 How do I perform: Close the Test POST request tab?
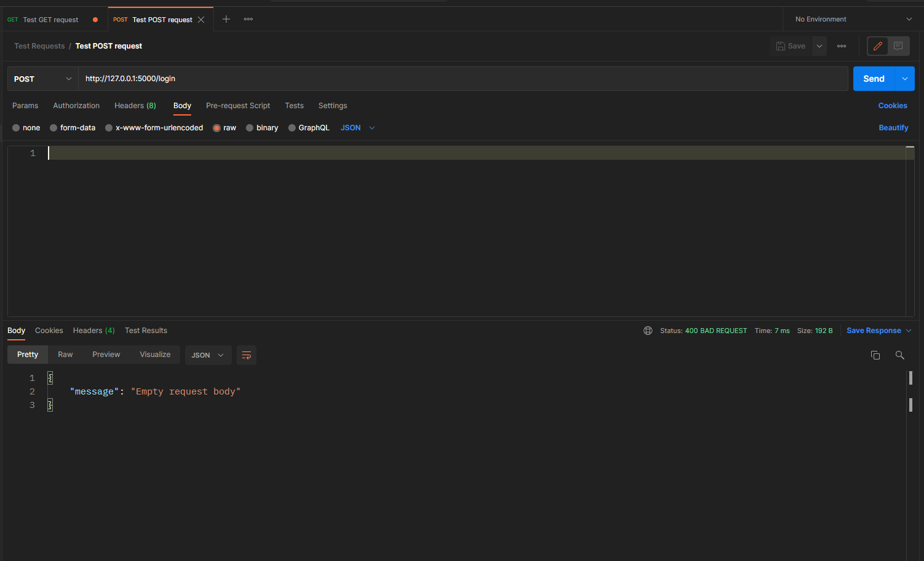(x=201, y=20)
